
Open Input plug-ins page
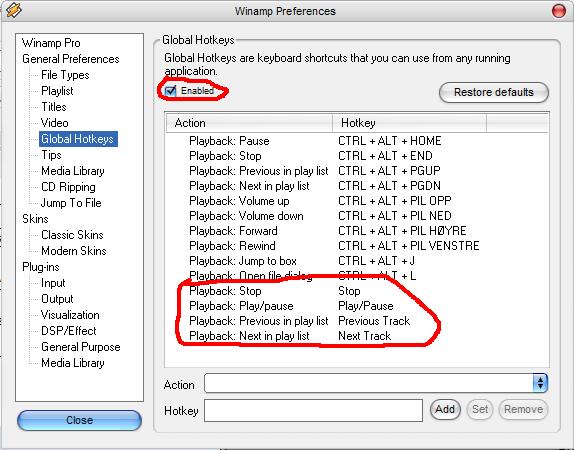(53, 283)
